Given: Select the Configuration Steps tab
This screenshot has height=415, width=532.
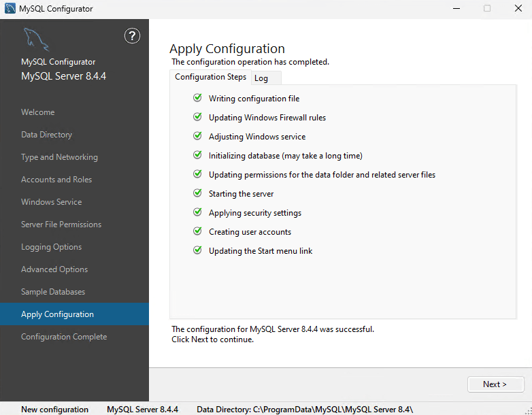Looking at the screenshot, I should (x=210, y=77).
